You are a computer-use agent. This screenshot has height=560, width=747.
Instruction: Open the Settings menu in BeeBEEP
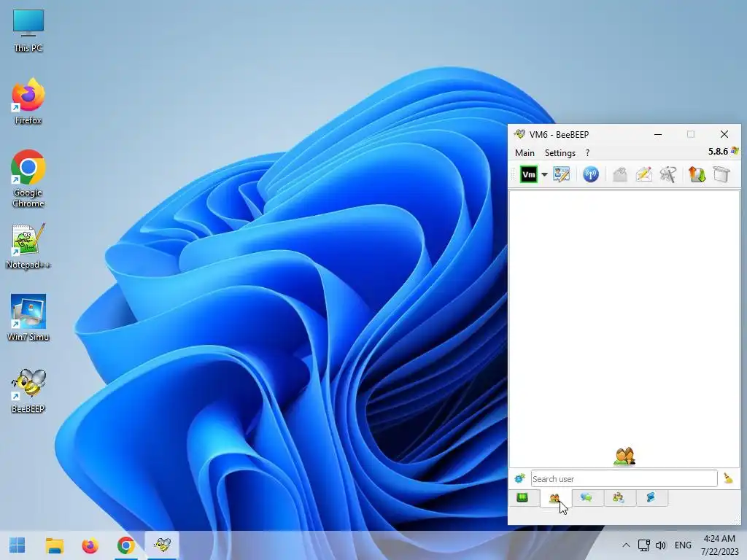[x=560, y=153]
